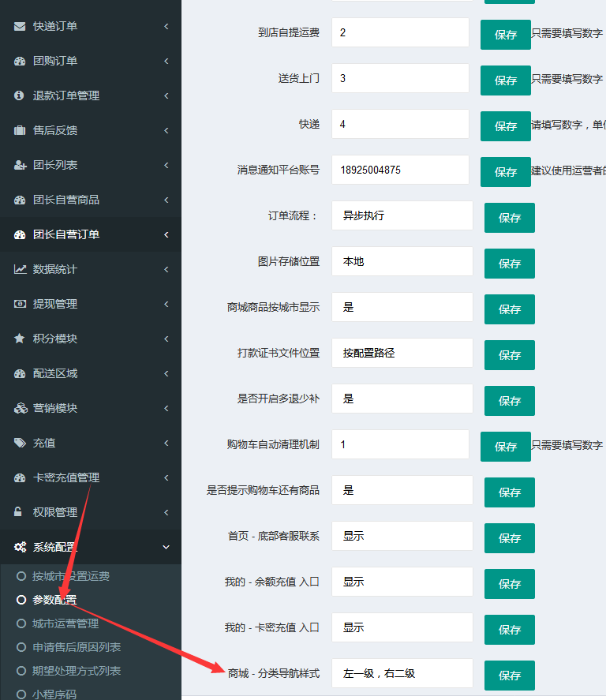Open the 订单流程 dropdown showing 异步执行
The height and width of the screenshot is (700, 606).
[x=402, y=215]
